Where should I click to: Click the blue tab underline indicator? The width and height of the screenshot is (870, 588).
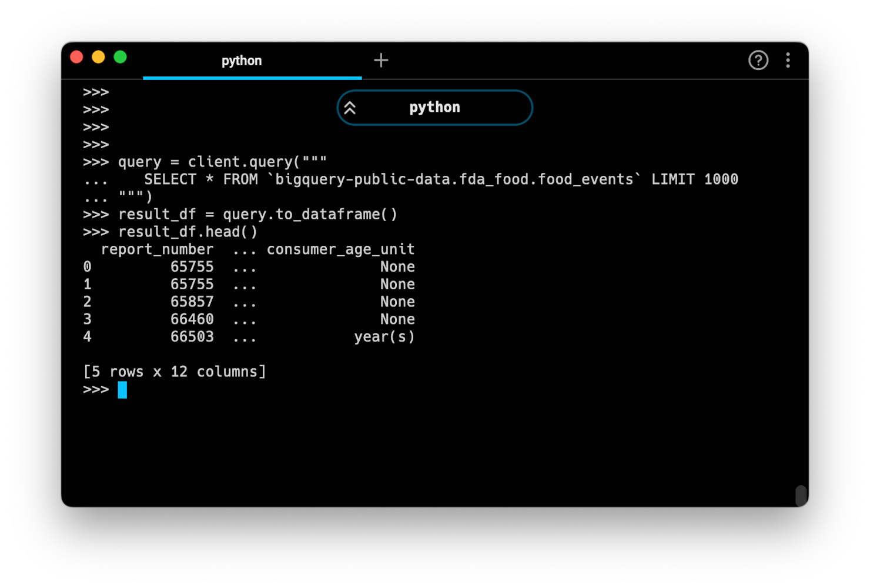click(252, 76)
